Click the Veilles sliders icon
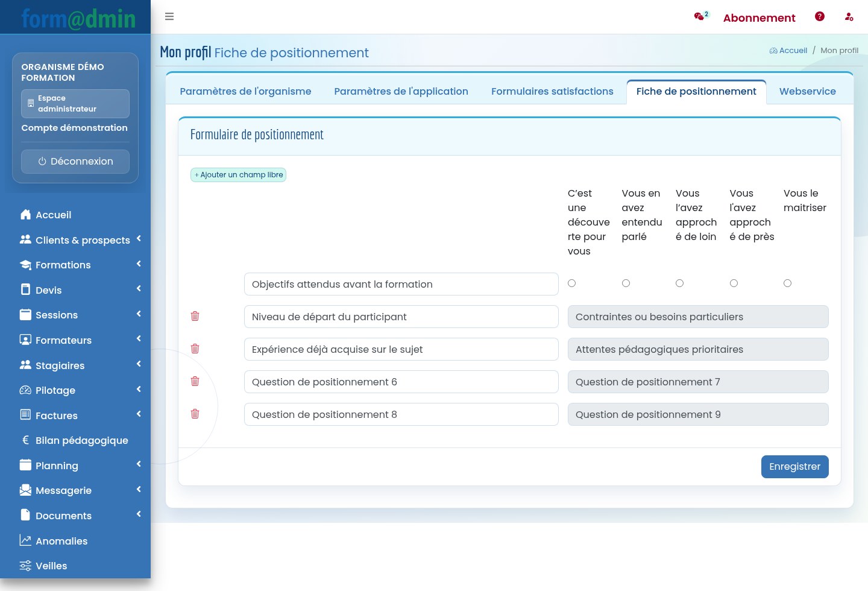The image size is (868, 591). [25, 566]
